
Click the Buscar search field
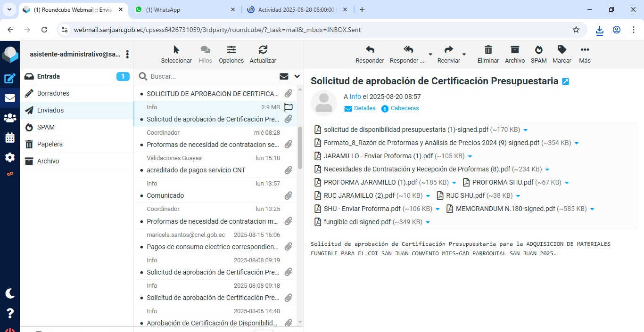[212, 76]
